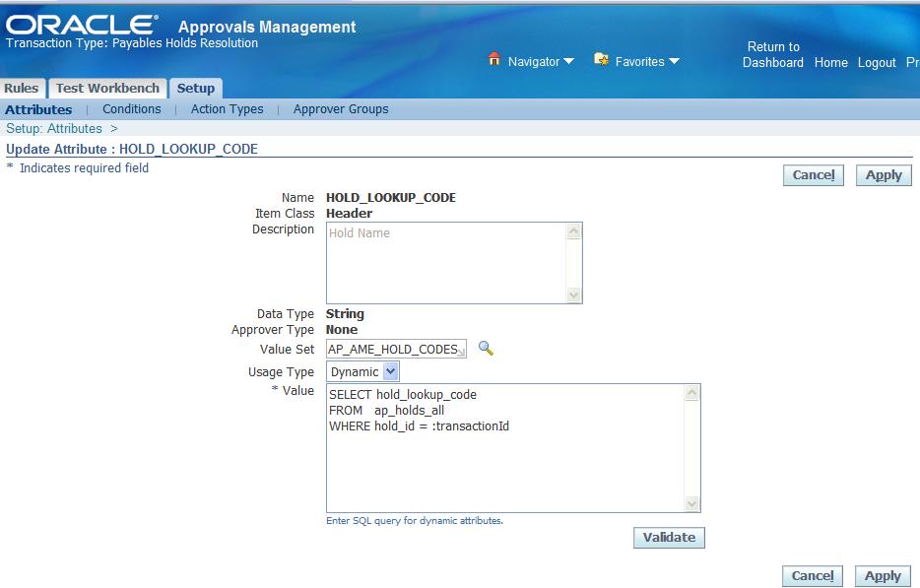This screenshot has width=920, height=588.
Task: Switch to the Rules tab
Action: [21, 88]
